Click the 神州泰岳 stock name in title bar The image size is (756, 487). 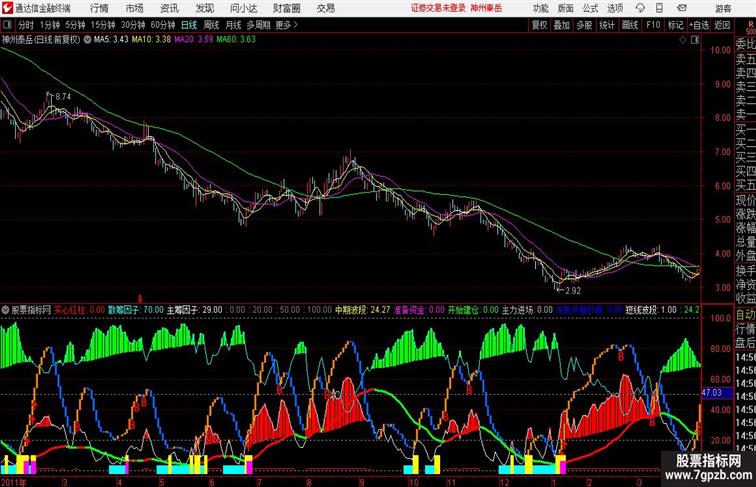[x=486, y=8]
